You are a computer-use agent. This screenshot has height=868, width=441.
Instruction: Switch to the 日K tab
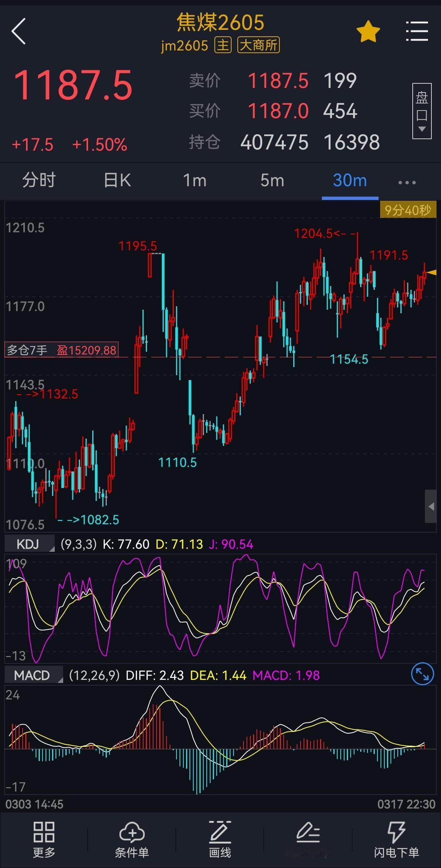point(117,180)
